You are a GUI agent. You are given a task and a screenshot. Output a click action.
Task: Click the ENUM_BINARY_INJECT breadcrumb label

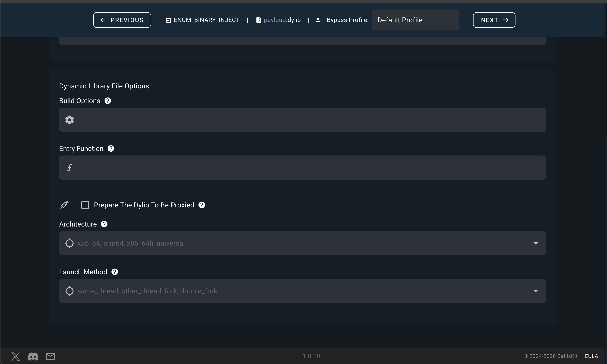click(206, 20)
